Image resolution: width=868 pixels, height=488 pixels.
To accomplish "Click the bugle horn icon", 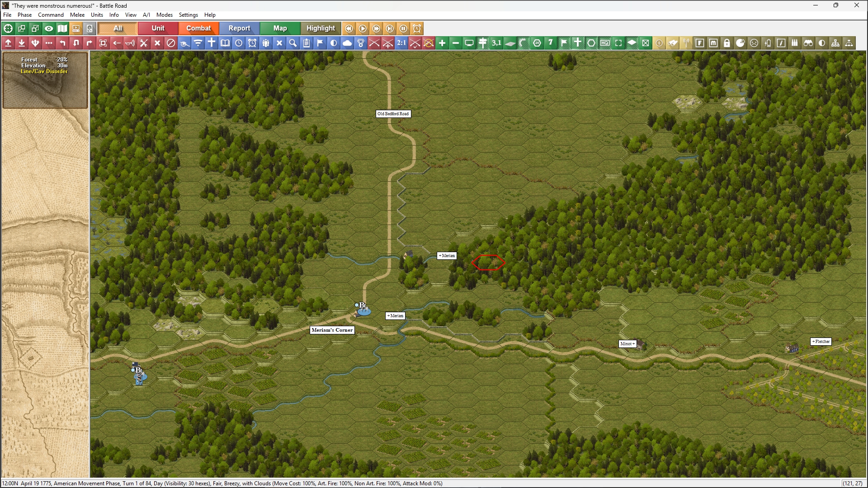I will click(x=130, y=43).
